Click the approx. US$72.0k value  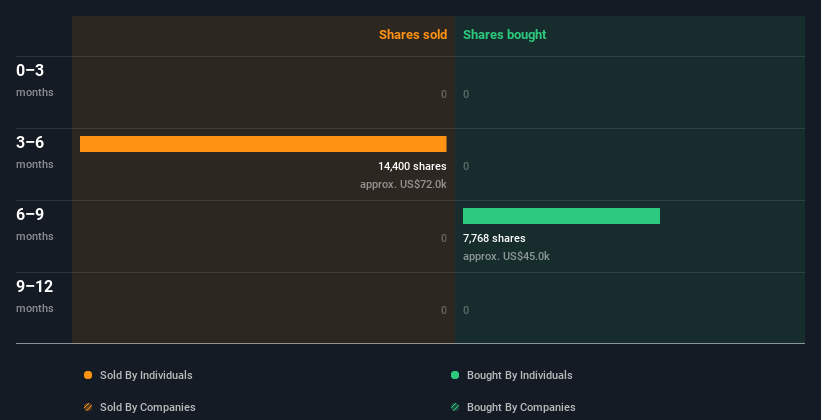point(403,185)
